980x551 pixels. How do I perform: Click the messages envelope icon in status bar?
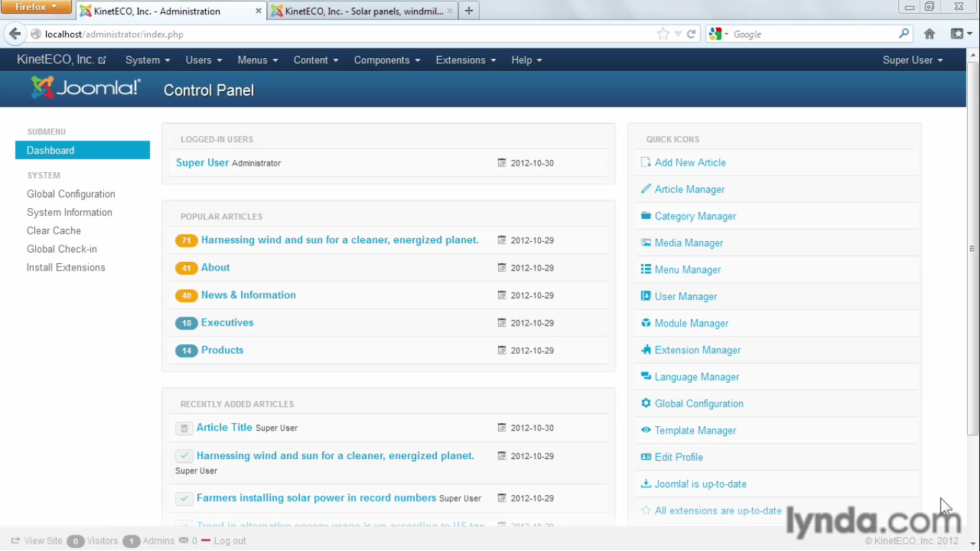tap(184, 540)
